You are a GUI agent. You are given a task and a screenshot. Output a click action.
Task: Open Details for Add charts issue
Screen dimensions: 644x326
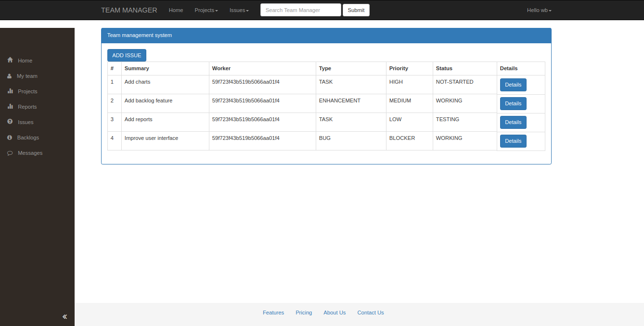(513, 85)
